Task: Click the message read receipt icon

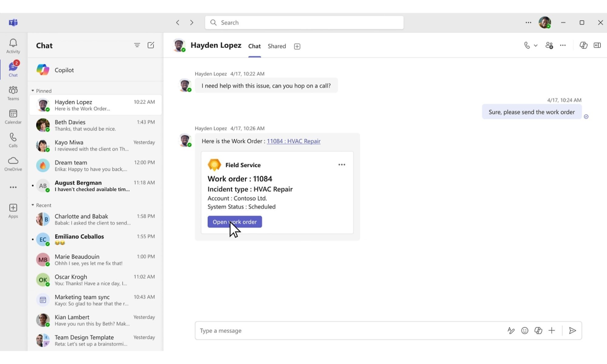Action: click(x=586, y=117)
